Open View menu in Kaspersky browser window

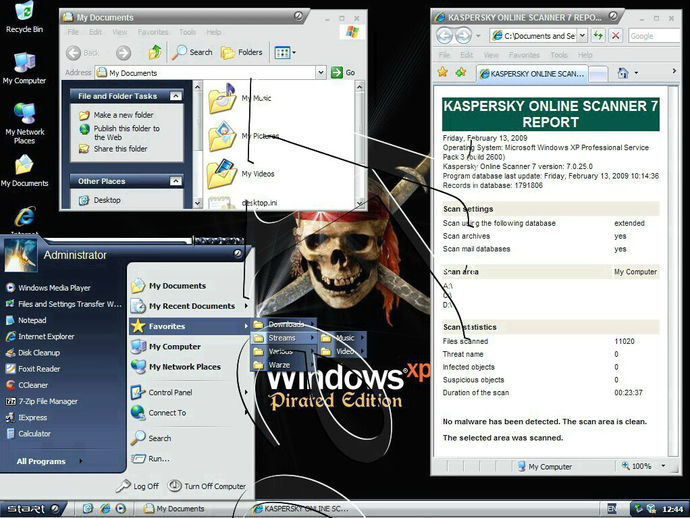coord(491,55)
